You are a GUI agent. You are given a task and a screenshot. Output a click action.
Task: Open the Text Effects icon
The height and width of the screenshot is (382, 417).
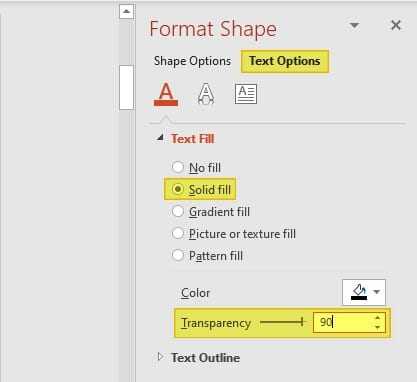[206, 94]
